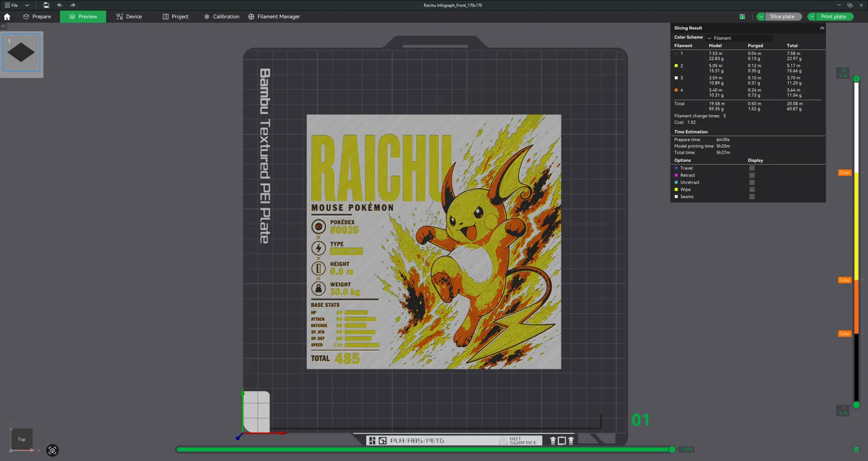This screenshot has width=868, height=461.
Task: Click the Top view cube
Action: [22, 439]
